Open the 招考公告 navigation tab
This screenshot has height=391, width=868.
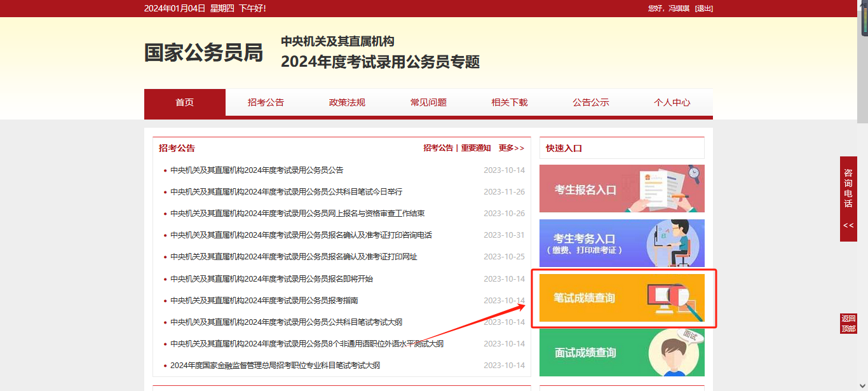pos(266,102)
